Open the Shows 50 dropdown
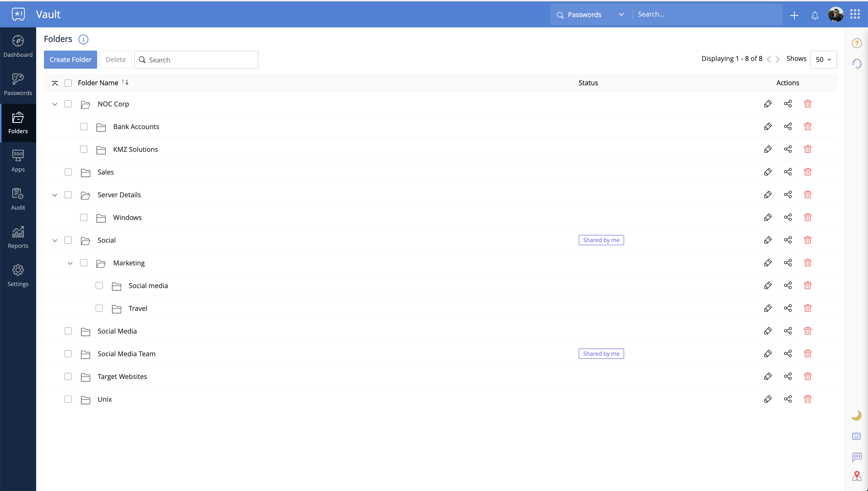The height and width of the screenshot is (491, 868). (x=824, y=59)
